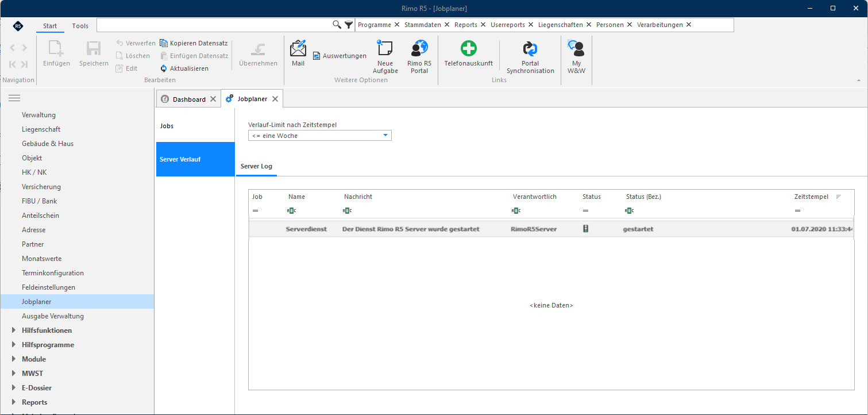Switch to the Tools ribbon tab
The image size is (868, 415).
point(80,26)
